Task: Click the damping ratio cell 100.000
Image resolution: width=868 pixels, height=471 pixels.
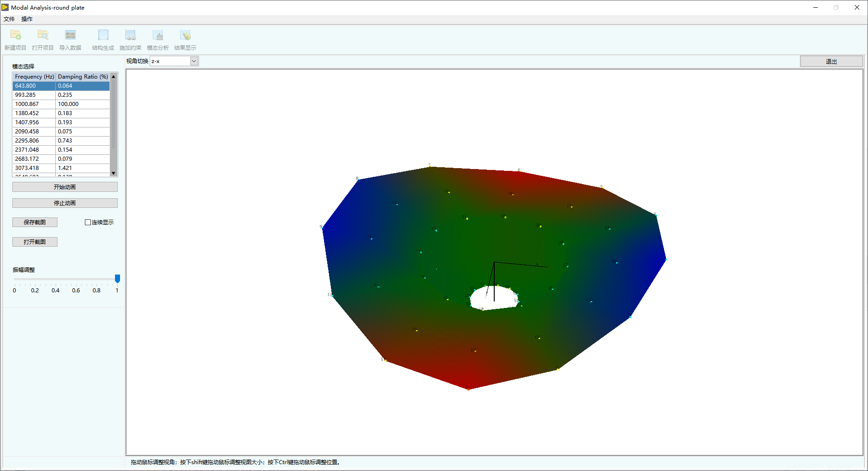Action: point(83,104)
